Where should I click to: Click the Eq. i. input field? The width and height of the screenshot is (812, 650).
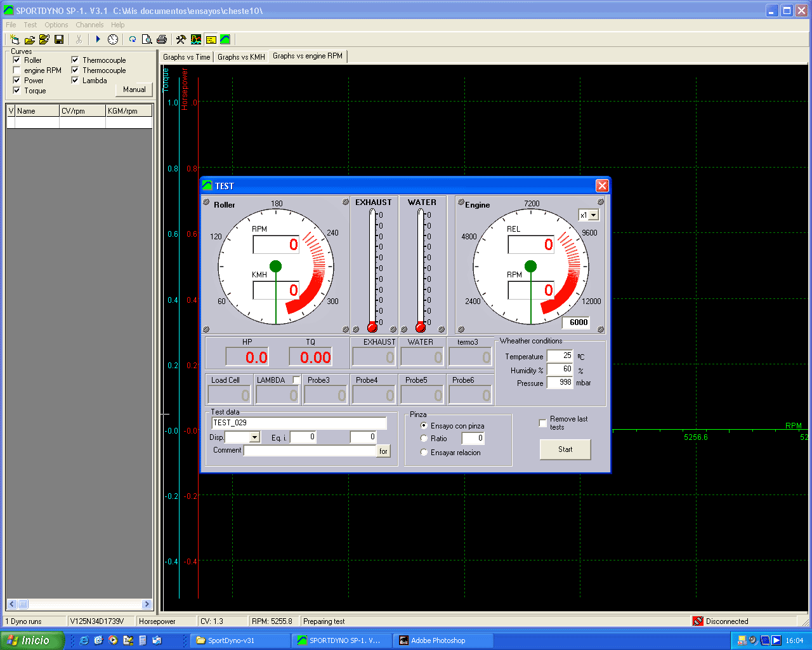tap(303, 437)
